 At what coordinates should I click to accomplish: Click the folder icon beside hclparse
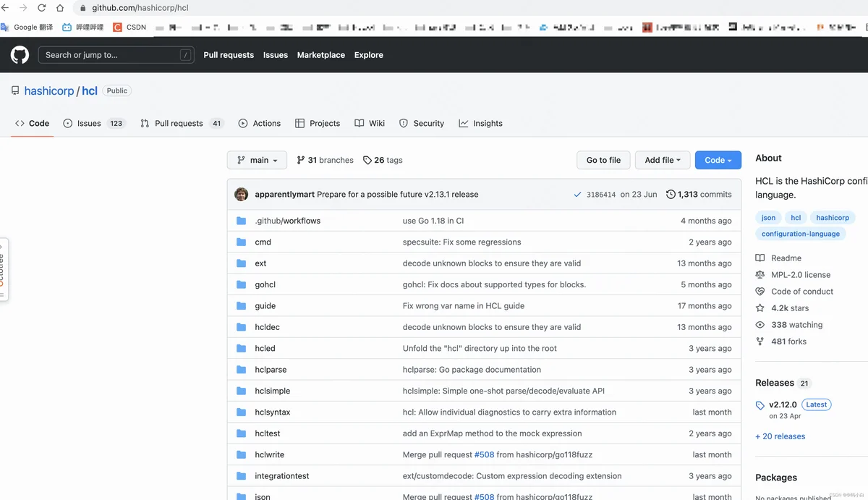tap(242, 370)
